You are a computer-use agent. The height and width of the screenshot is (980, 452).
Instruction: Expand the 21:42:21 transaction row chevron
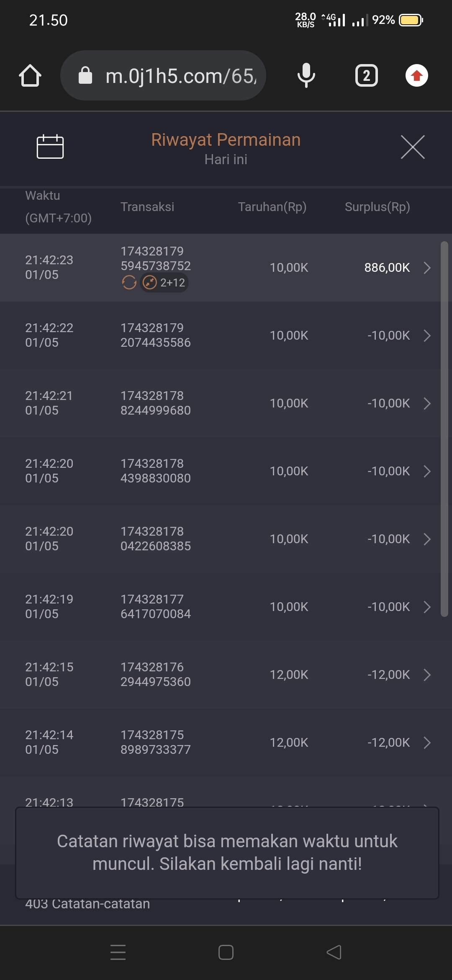pyautogui.click(x=427, y=403)
